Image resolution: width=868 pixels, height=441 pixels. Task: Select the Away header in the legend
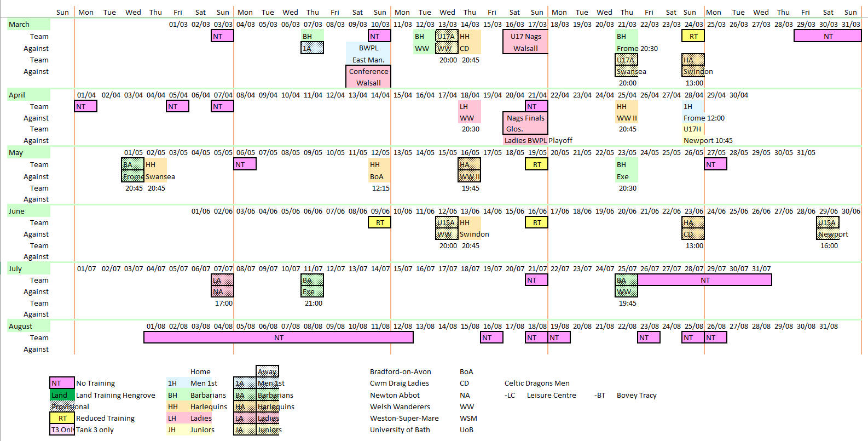(267, 372)
